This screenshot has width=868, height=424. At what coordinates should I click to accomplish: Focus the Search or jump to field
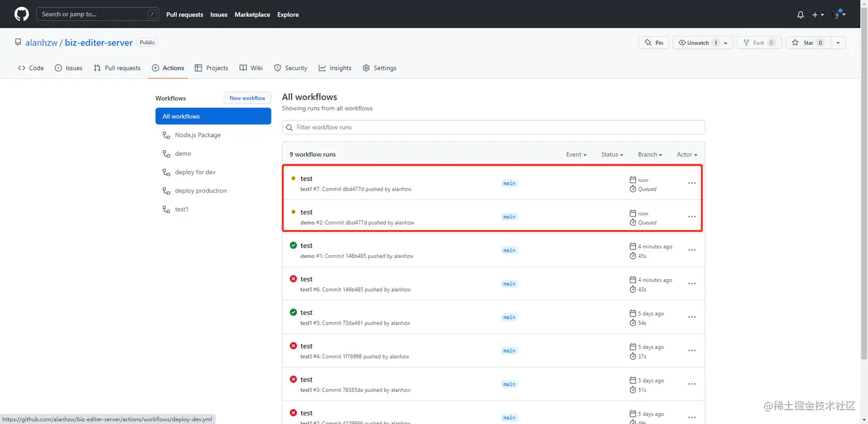click(98, 14)
